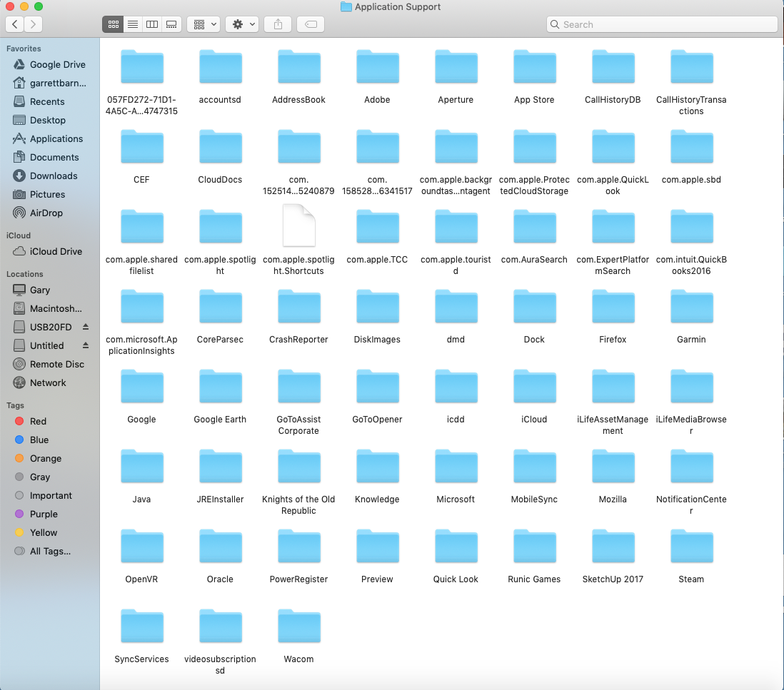Eject the USB20FD drive

86,326
